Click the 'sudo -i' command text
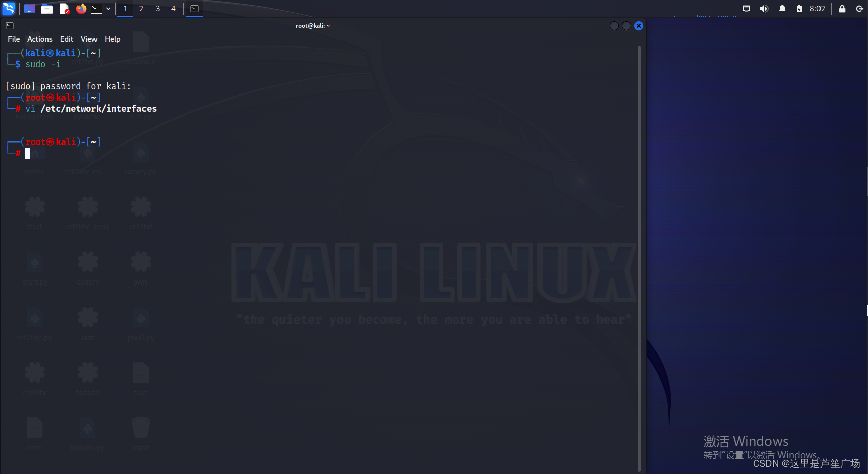Image resolution: width=868 pixels, height=474 pixels. [x=43, y=64]
